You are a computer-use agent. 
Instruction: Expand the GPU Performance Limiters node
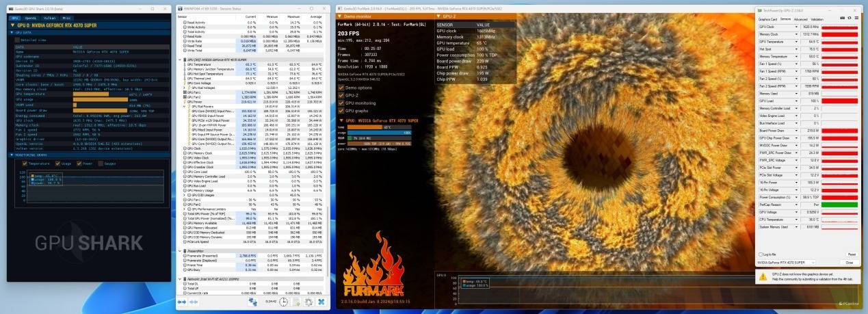(184, 209)
